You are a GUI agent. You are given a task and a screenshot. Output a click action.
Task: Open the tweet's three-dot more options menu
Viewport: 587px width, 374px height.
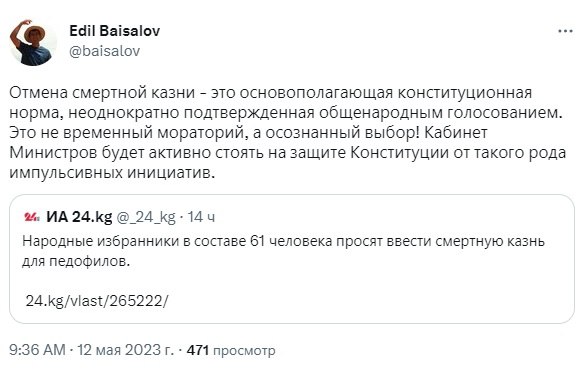pos(565,31)
